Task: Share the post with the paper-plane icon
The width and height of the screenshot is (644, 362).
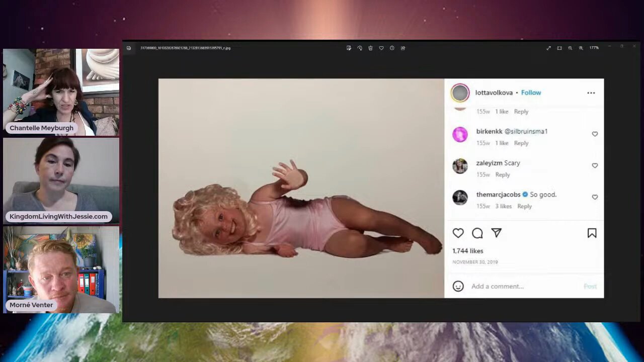Action: pyautogui.click(x=497, y=233)
